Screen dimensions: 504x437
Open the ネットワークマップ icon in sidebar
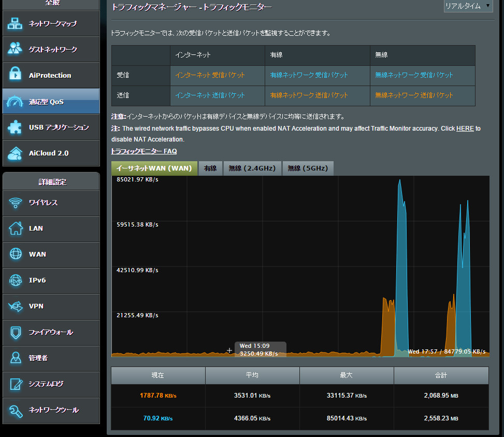[x=15, y=23]
